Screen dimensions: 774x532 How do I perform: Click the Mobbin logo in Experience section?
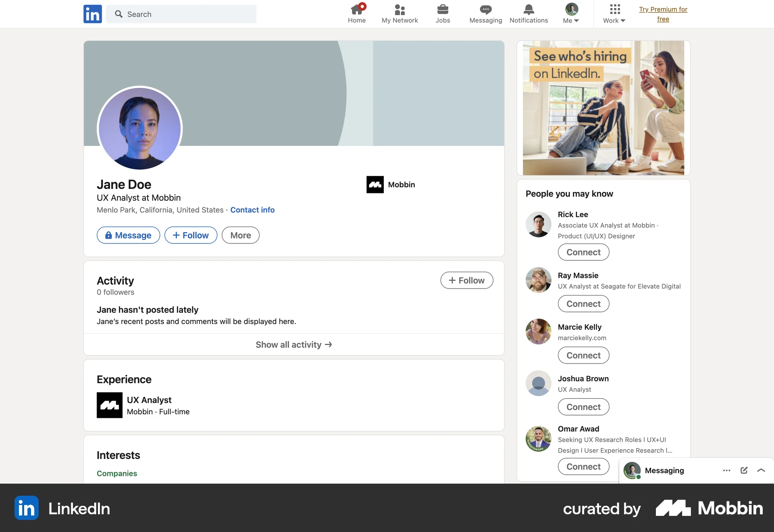[109, 405]
